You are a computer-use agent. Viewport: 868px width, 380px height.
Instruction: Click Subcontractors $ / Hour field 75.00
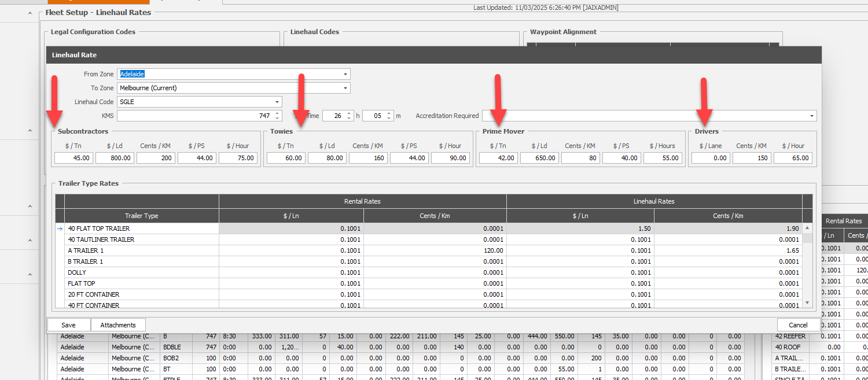coord(238,158)
